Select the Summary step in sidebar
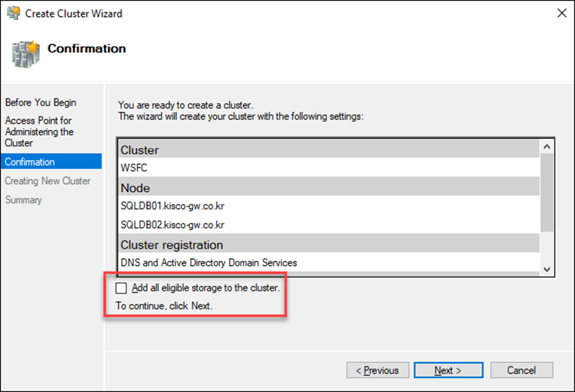Viewport: 575px width, 392px height. tap(24, 200)
